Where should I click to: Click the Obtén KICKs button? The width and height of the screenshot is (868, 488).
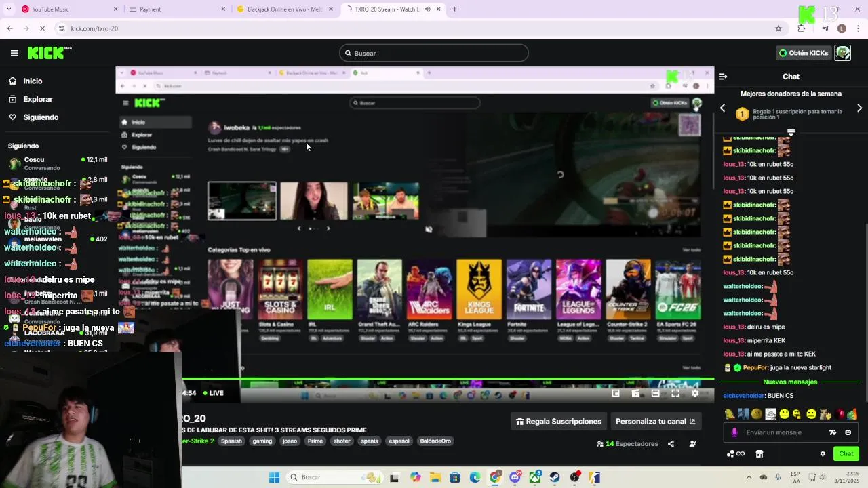(x=804, y=53)
